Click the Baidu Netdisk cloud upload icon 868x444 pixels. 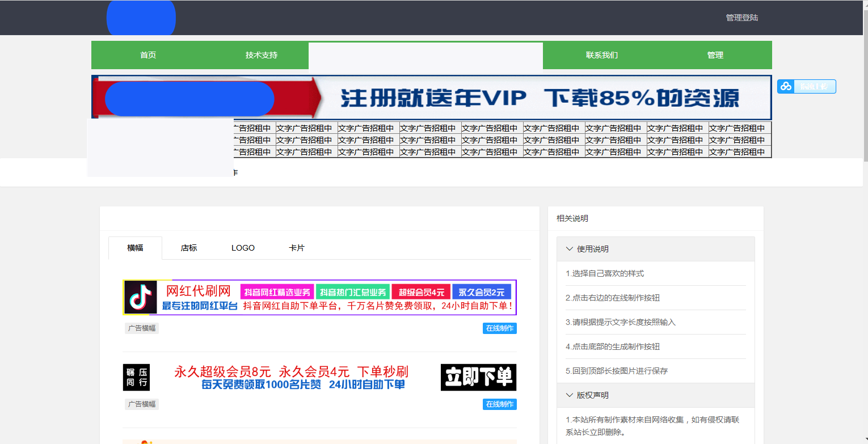(x=786, y=86)
